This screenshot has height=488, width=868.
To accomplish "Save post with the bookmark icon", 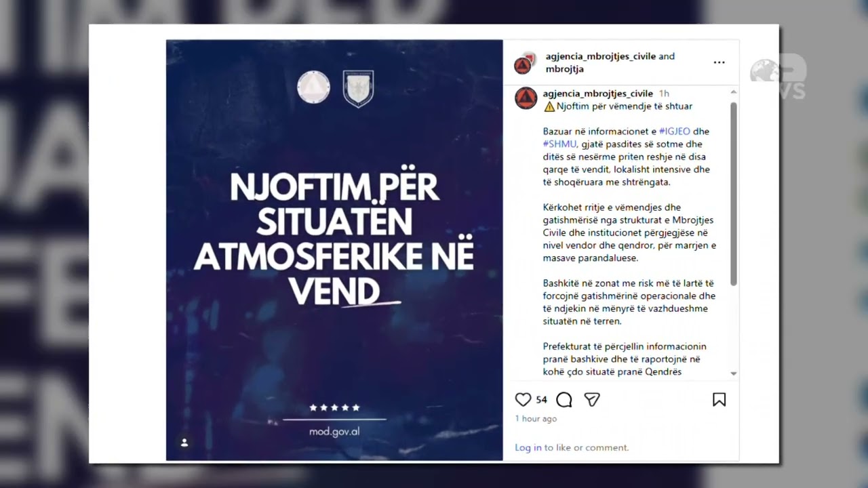I will 719,400.
